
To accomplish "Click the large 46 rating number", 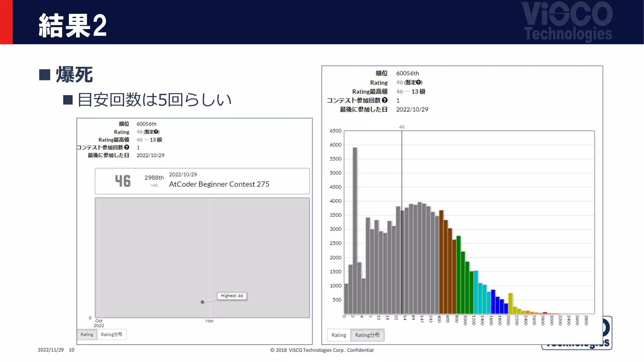I will tap(123, 181).
